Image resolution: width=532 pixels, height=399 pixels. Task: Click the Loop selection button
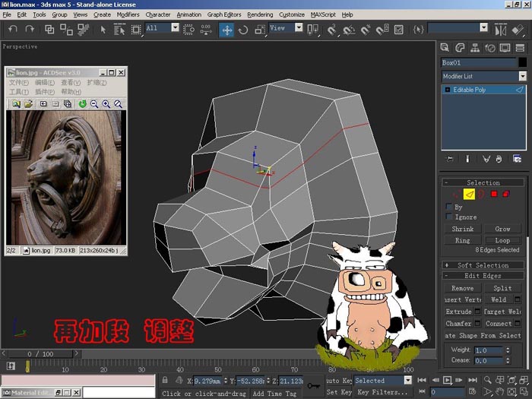[502, 240]
